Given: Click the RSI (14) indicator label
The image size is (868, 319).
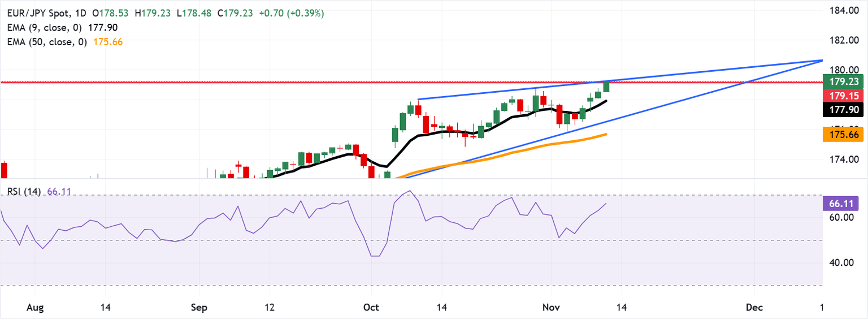Looking at the screenshot, I should point(24,192).
